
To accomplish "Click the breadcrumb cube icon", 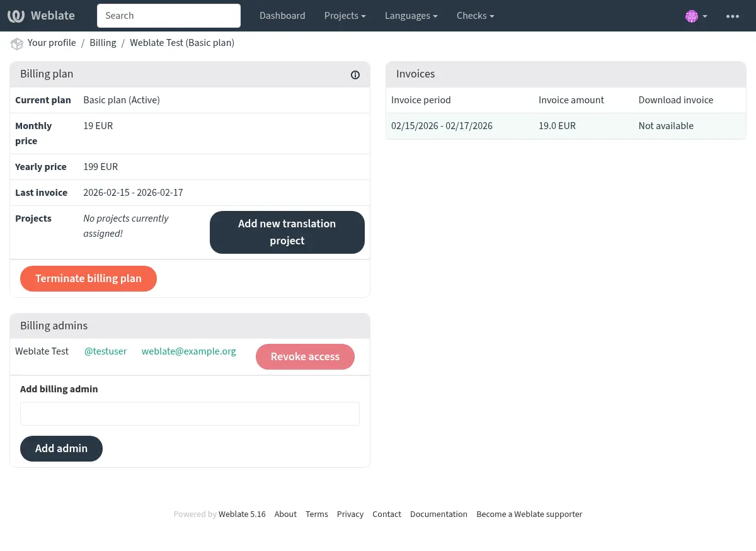I will 16,43.
